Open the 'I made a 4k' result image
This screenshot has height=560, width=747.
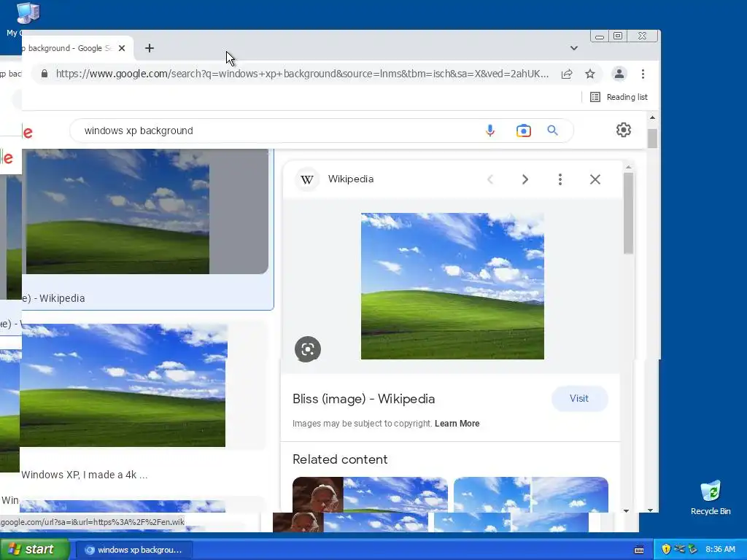(x=123, y=385)
